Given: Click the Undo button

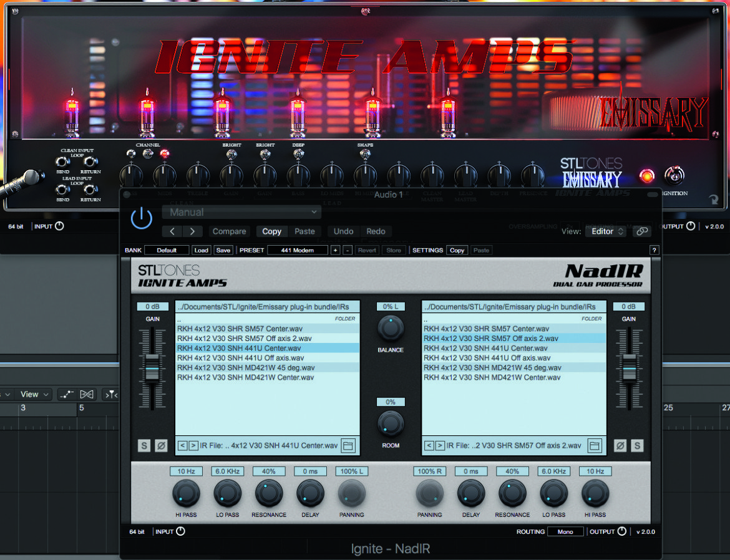Looking at the screenshot, I should [x=343, y=231].
